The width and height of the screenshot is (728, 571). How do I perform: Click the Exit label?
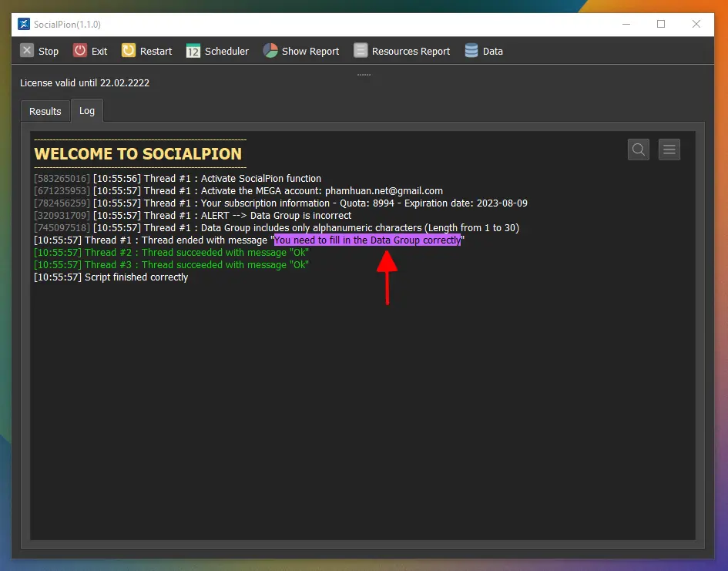pos(99,51)
